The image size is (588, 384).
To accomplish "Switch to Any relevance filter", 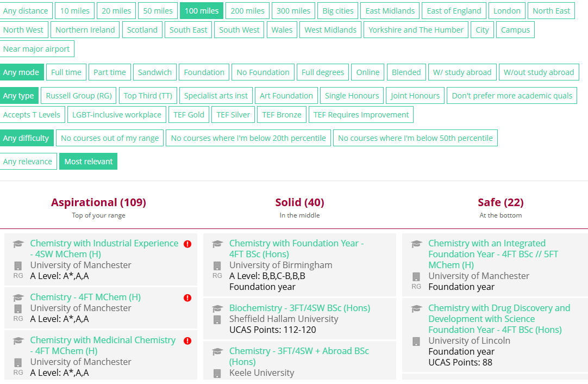I will (x=28, y=162).
